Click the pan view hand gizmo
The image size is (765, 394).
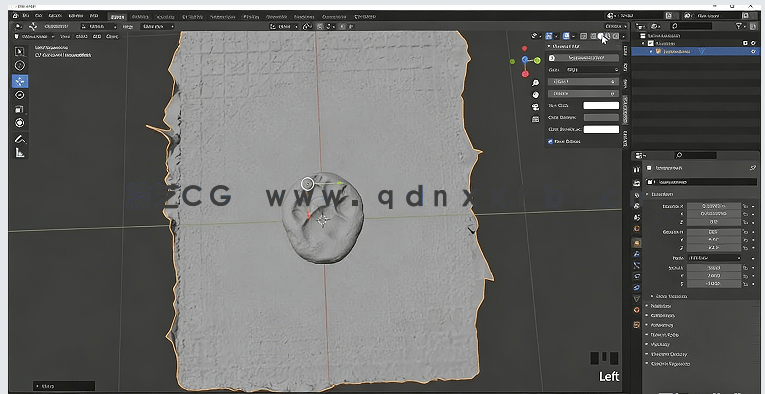coord(536,95)
